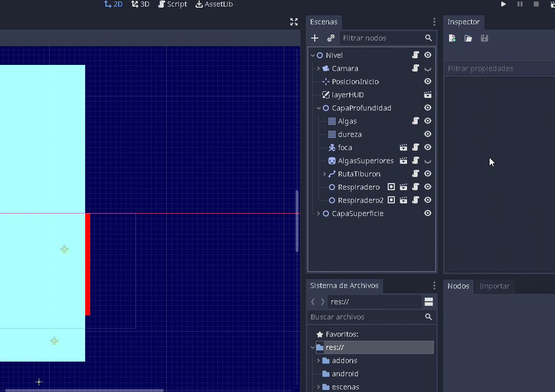Viewport: 555px width, 392px height.
Task: Collapse the CapaProfundidad node
Action: pos(319,108)
